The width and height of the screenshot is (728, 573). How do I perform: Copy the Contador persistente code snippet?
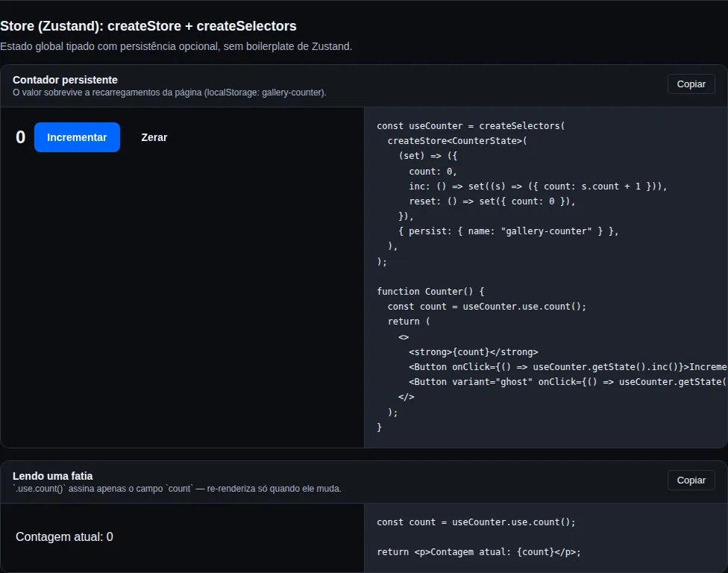coord(691,84)
